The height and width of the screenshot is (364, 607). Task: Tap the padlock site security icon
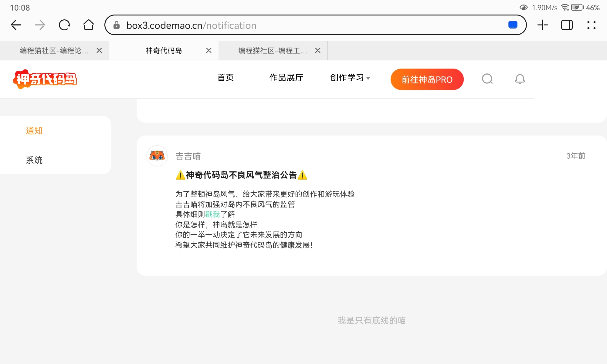(x=117, y=25)
